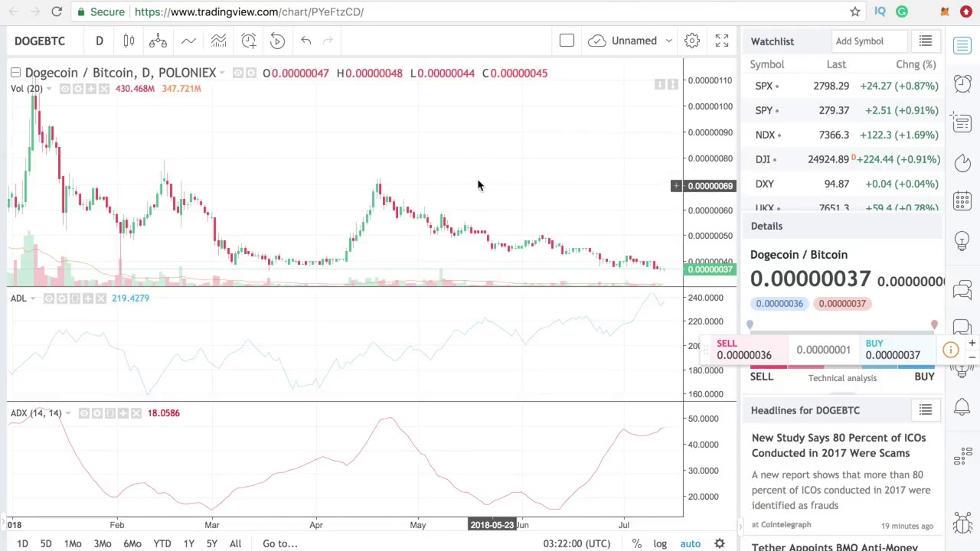Viewport: 980px width, 551px height.
Task: Select the 1Y time range
Action: 188,543
